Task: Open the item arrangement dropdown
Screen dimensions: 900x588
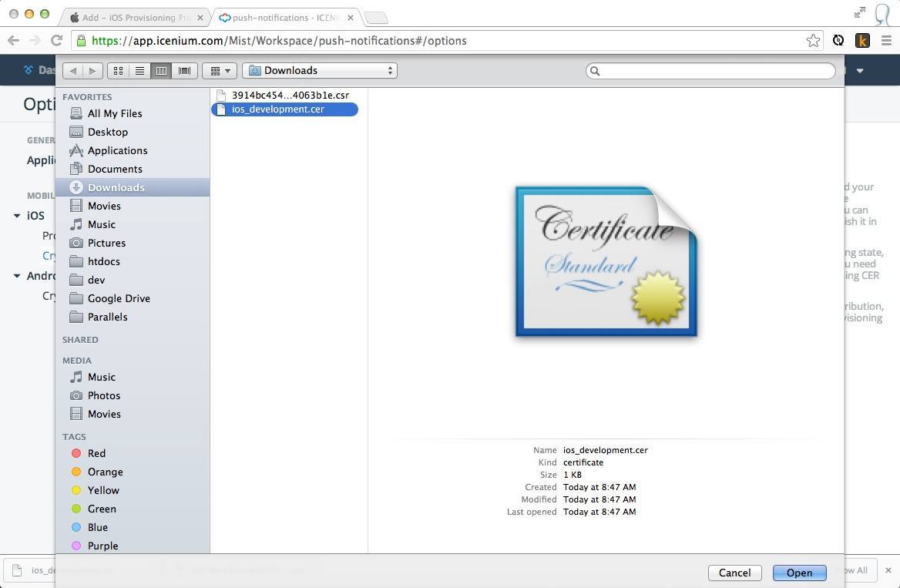Action: pyautogui.click(x=219, y=71)
